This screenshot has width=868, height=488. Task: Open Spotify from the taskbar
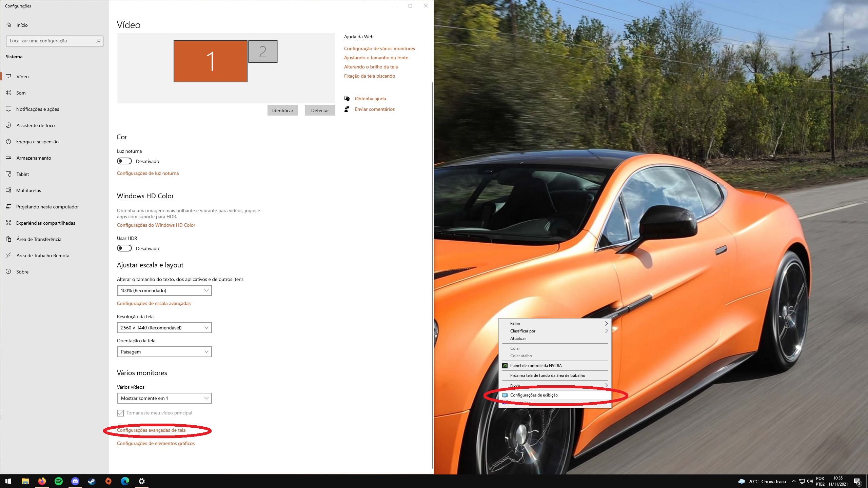pos(59,481)
